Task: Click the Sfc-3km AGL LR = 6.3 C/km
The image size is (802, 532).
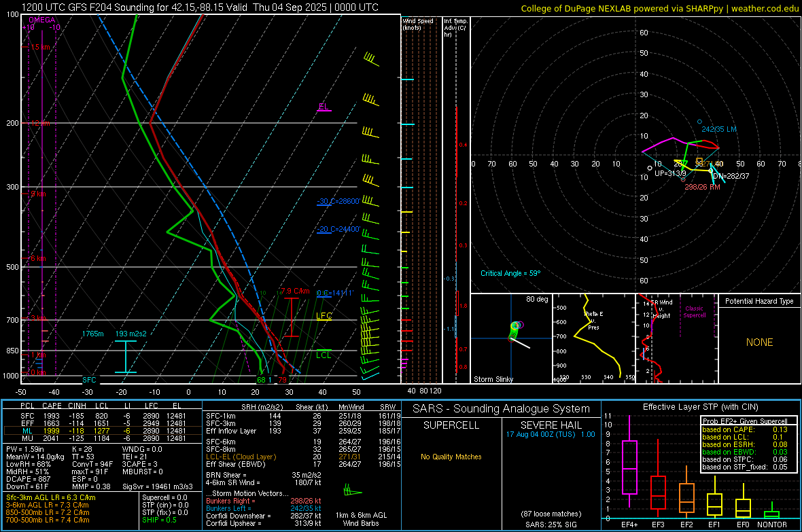Action: point(51,497)
